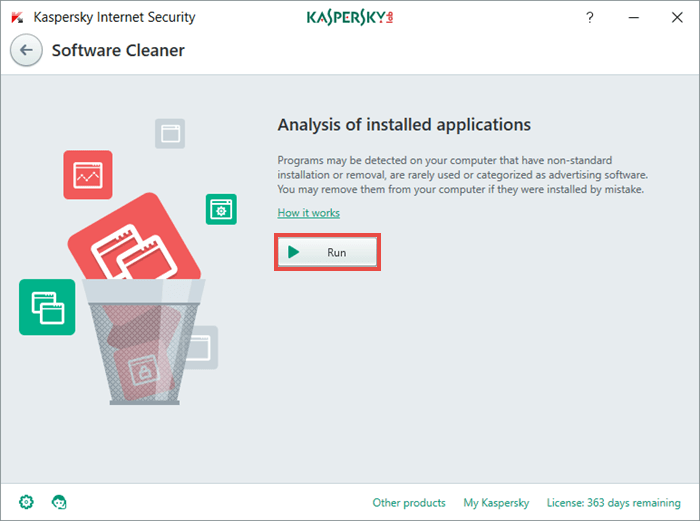Viewport: 700px width, 521px height.
Task: Click License: 363 days remaining link
Action: [x=614, y=503]
